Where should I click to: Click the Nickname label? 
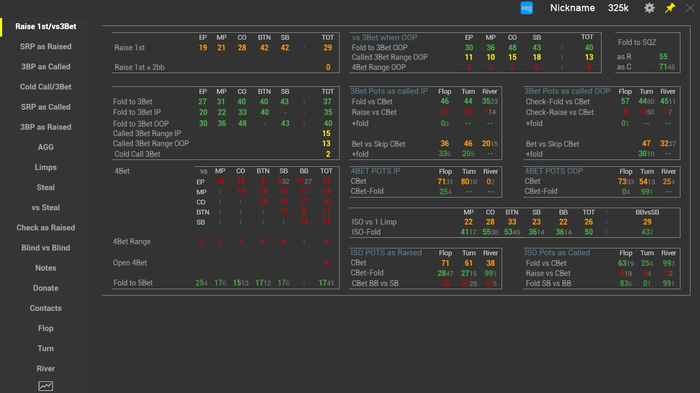coord(572,8)
